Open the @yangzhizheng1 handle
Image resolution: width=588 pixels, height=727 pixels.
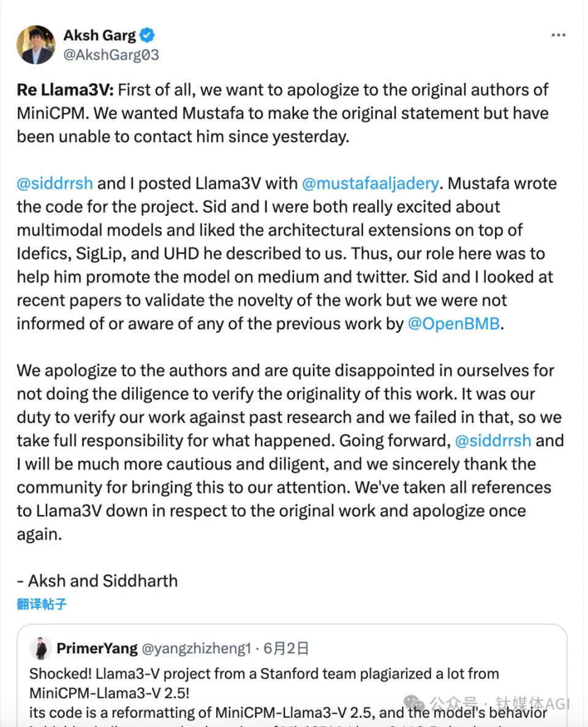pos(197,649)
